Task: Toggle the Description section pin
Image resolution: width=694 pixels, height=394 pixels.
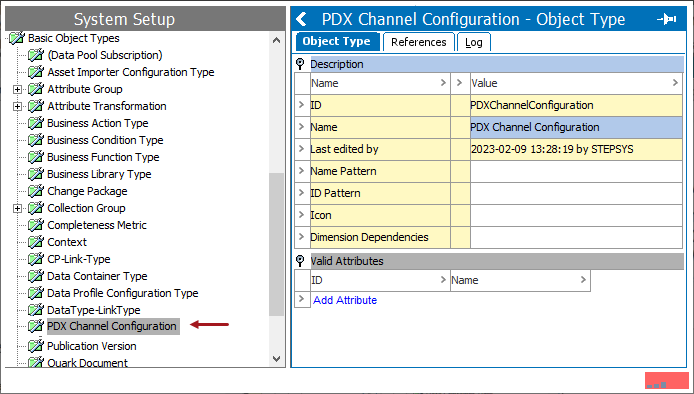Action: 300,64
